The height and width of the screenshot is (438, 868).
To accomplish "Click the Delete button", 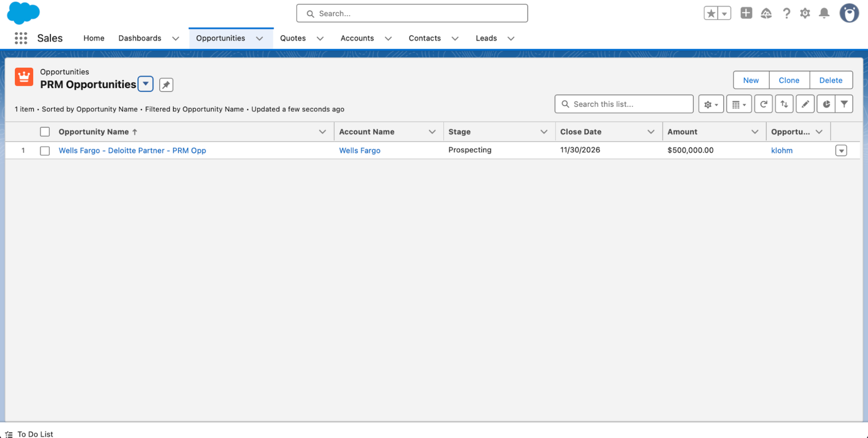I will pos(831,80).
